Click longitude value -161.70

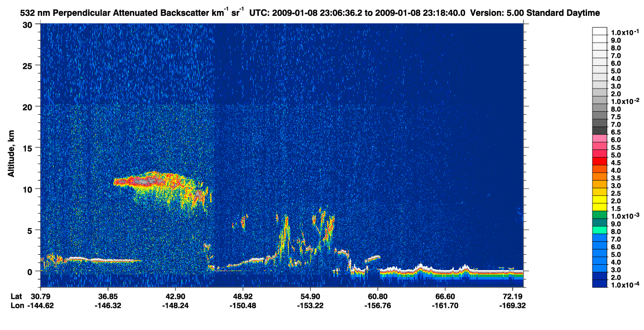click(445, 305)
